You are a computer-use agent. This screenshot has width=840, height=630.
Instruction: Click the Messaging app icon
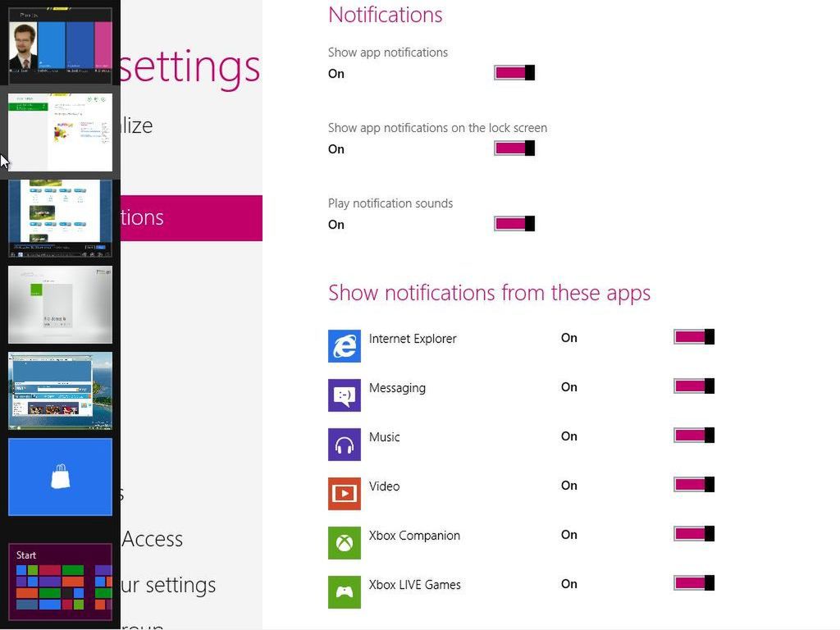(x=344, y=395)
